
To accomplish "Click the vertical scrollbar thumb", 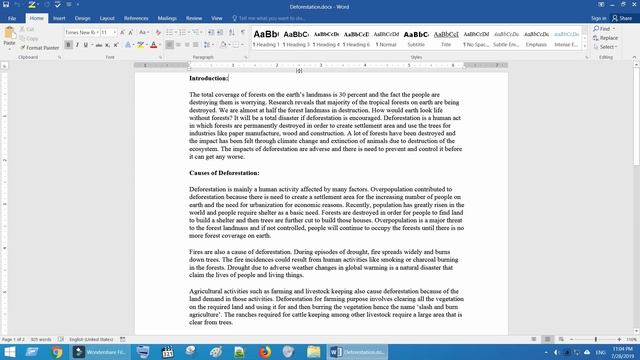I will click(636, 116).
